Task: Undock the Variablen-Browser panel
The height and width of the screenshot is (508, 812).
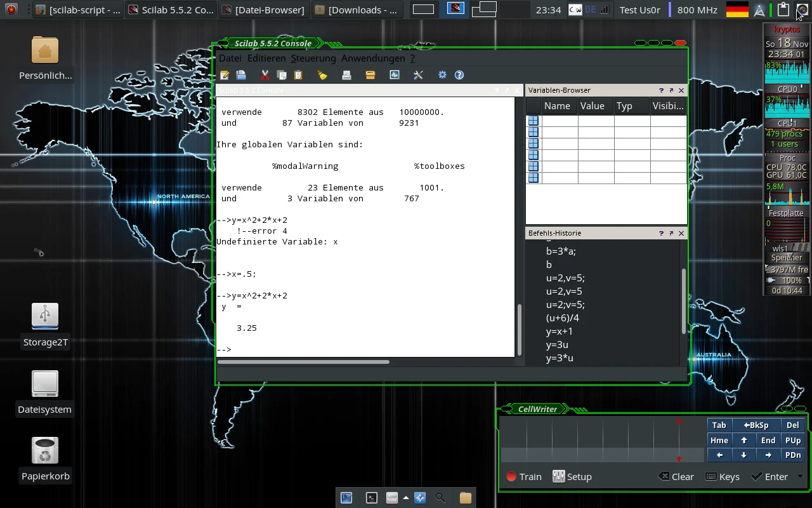Action: pyautogui.click(x=671, y=91)
